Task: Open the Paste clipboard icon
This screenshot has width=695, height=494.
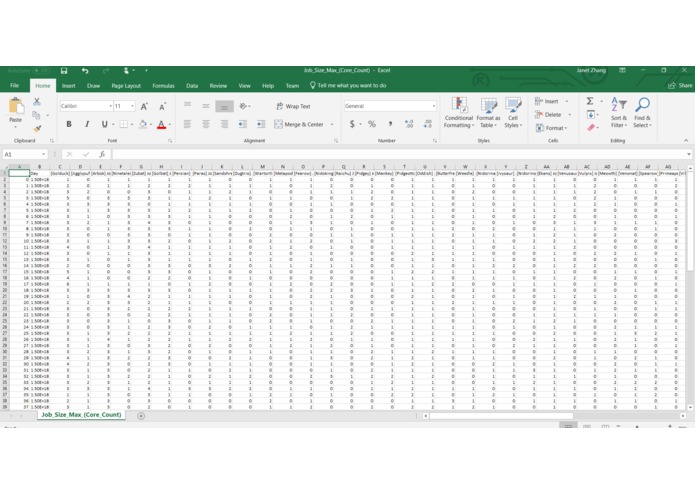Action: pos(16,106)
